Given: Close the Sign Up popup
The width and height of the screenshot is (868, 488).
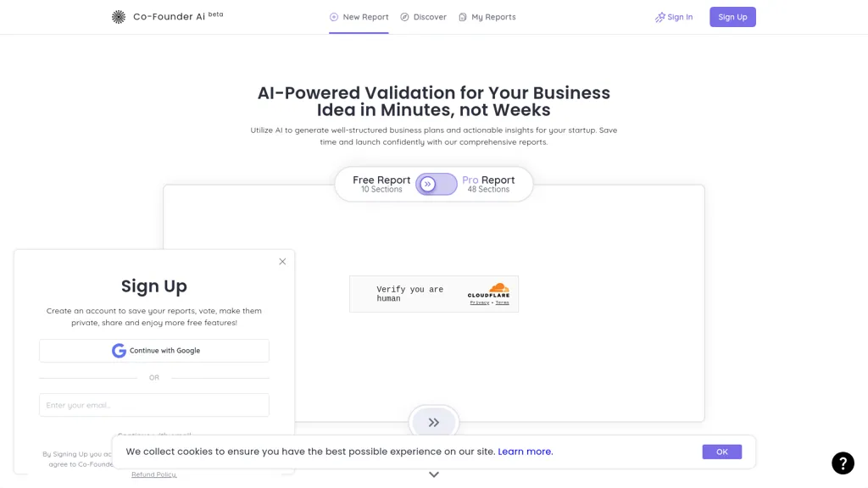Looking at the screenshot, I should click(282, 261).
